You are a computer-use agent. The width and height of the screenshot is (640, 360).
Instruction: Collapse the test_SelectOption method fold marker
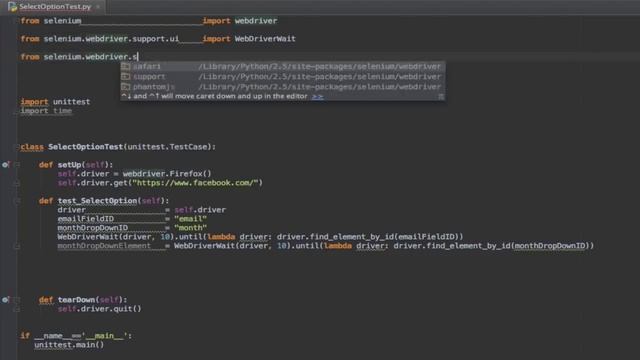tap(17, 200)
